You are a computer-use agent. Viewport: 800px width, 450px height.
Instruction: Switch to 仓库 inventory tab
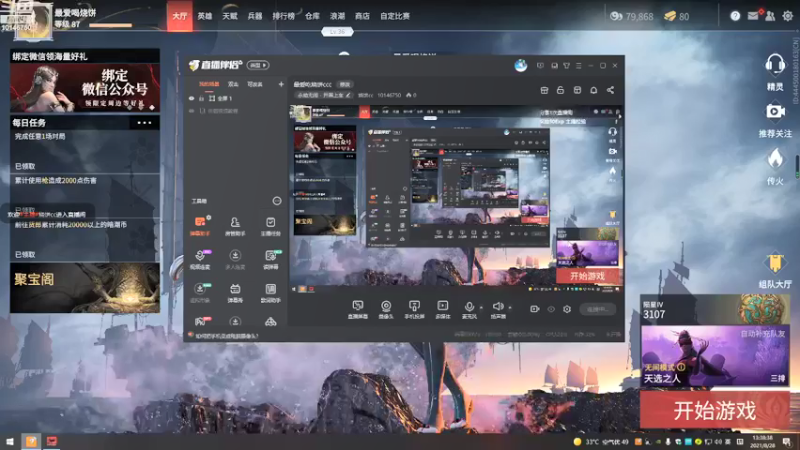[x=312, y=16]
